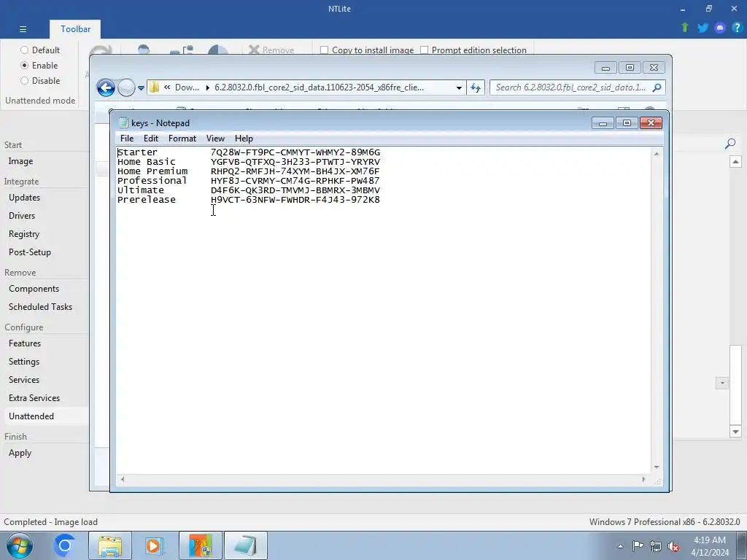Open Services page in sidebar
The width and height of the screenshot is (747, 560).
(x=24, y=379)
